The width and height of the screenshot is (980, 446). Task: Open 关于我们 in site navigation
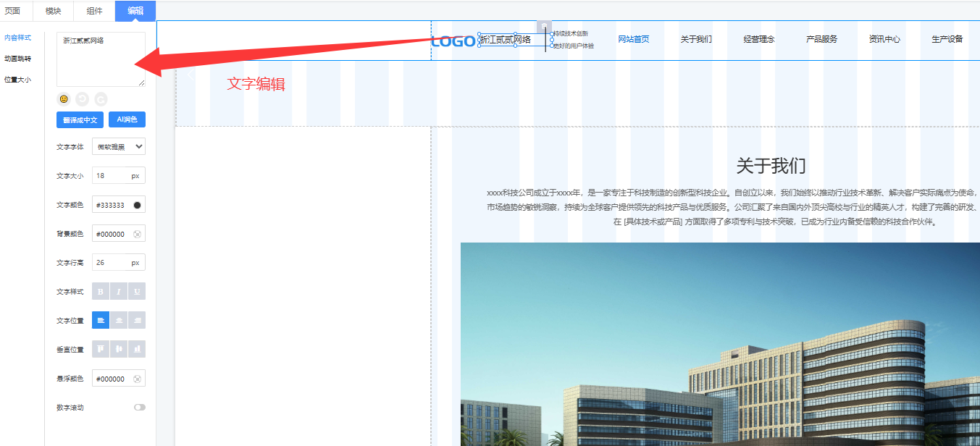[696, 39]
